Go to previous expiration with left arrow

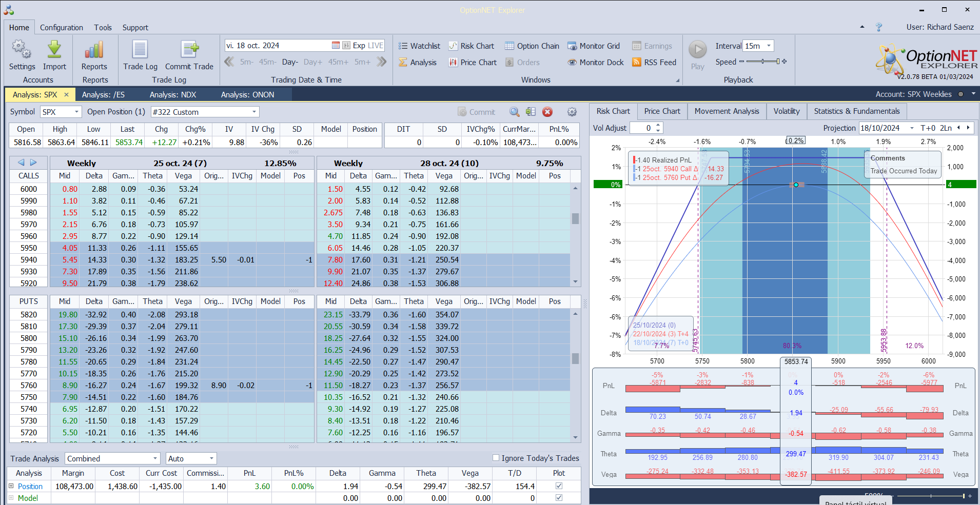click(21, 163)
